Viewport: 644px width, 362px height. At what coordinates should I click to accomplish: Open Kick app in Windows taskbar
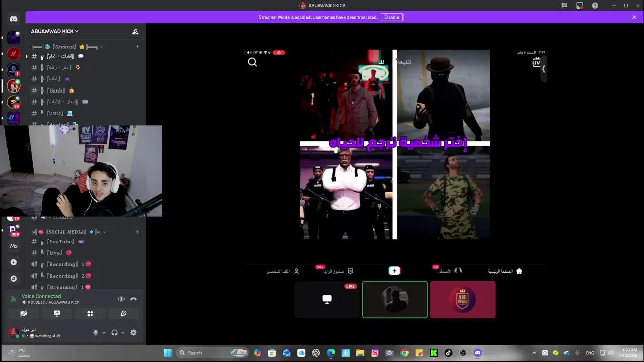point(434,353)
